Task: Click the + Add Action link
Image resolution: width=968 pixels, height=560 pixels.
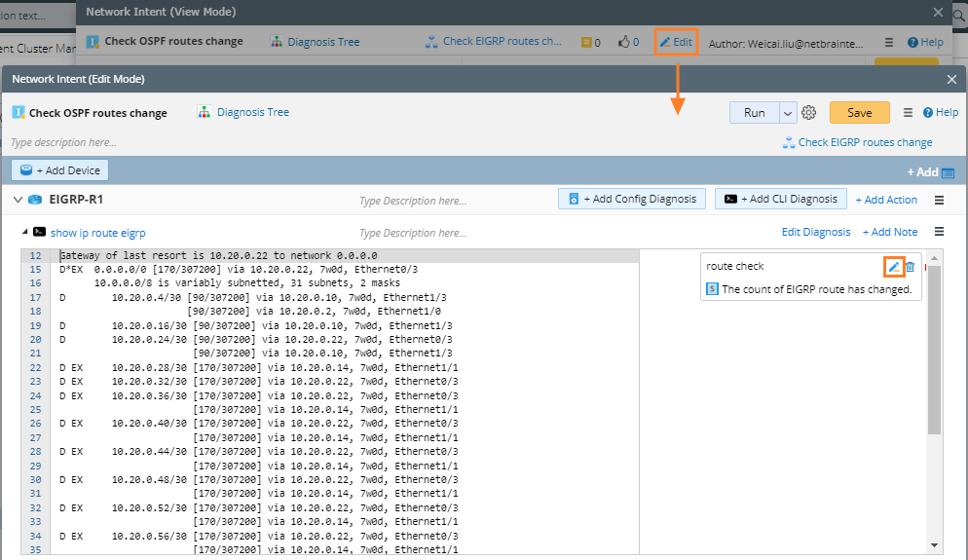Action: [886, 200]
